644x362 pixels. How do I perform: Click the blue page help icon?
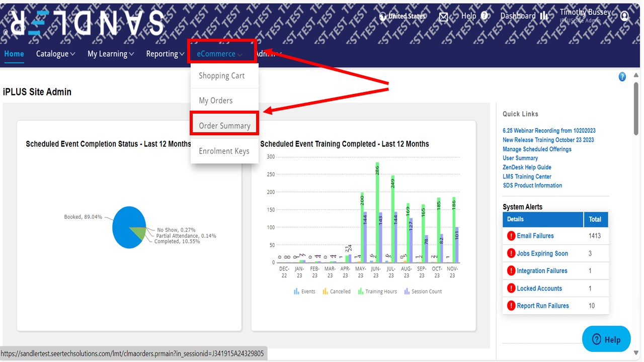click(x=622, y=77)
